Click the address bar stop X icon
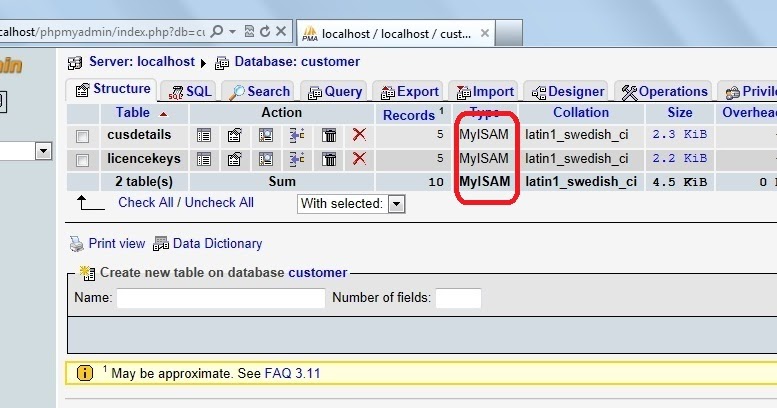 pos(281,32)
